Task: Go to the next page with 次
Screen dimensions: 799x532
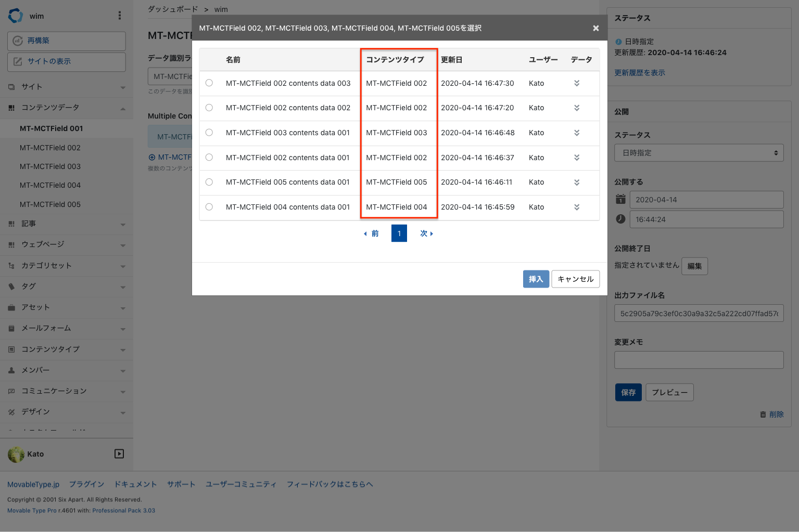Action: (426, 233)
